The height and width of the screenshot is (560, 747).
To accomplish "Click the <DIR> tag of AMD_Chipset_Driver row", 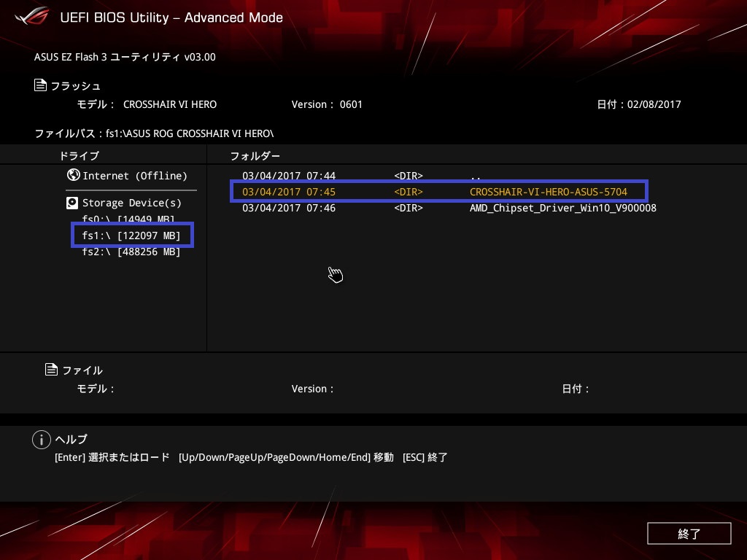I will pos(409,208).
